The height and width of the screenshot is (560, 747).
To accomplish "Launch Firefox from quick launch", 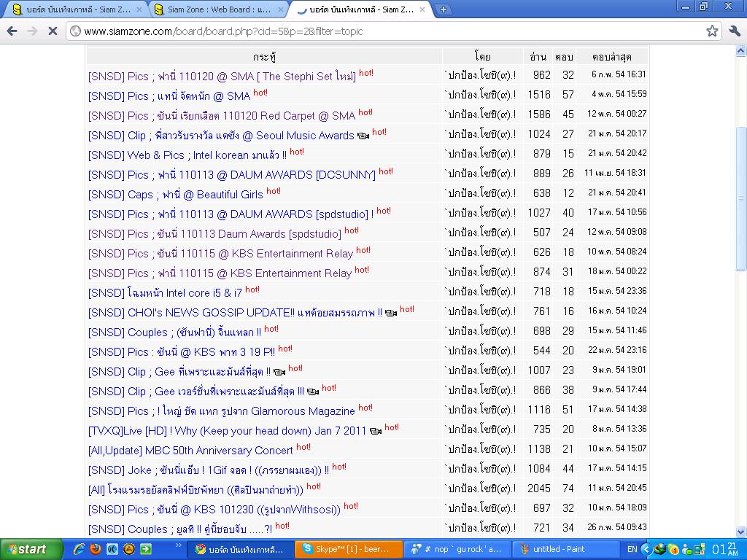I will (x=96, y=549).
